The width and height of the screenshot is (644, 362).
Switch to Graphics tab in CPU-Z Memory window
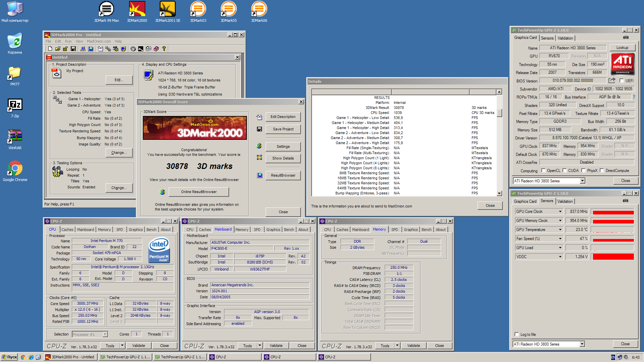(411, 230)
